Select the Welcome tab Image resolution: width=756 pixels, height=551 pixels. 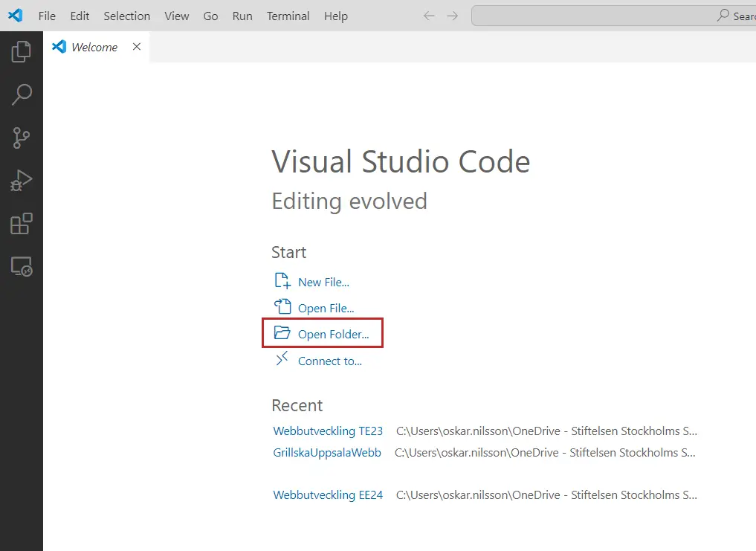94,47
